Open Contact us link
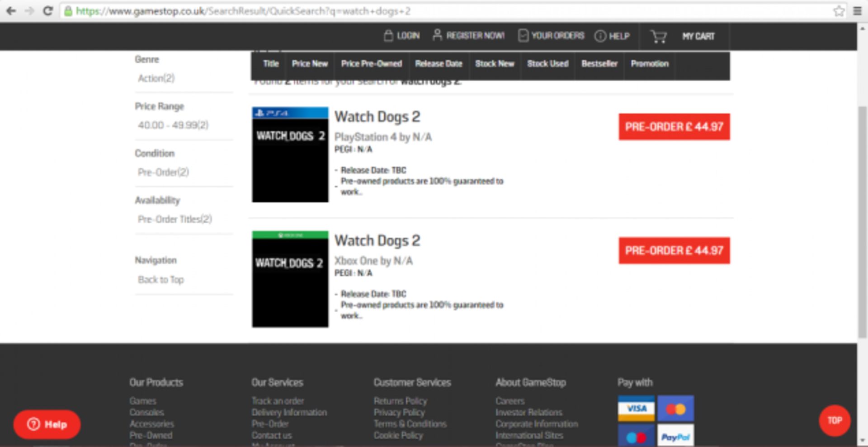Viewport: 868px width, 447px height. tap(271, 435)
